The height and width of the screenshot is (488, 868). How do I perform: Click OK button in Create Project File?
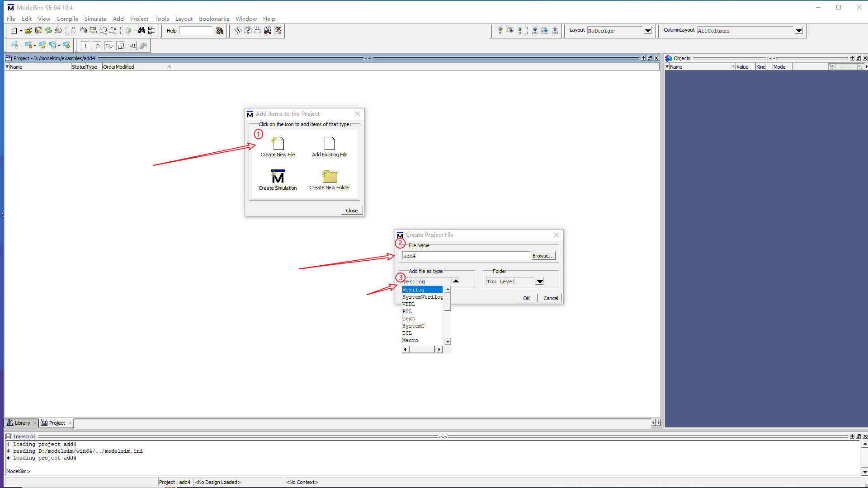(526, 298)
